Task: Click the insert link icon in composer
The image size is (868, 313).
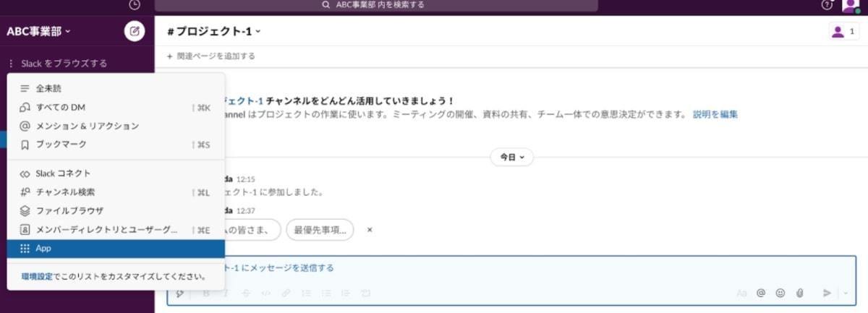Action: (286, 293)
